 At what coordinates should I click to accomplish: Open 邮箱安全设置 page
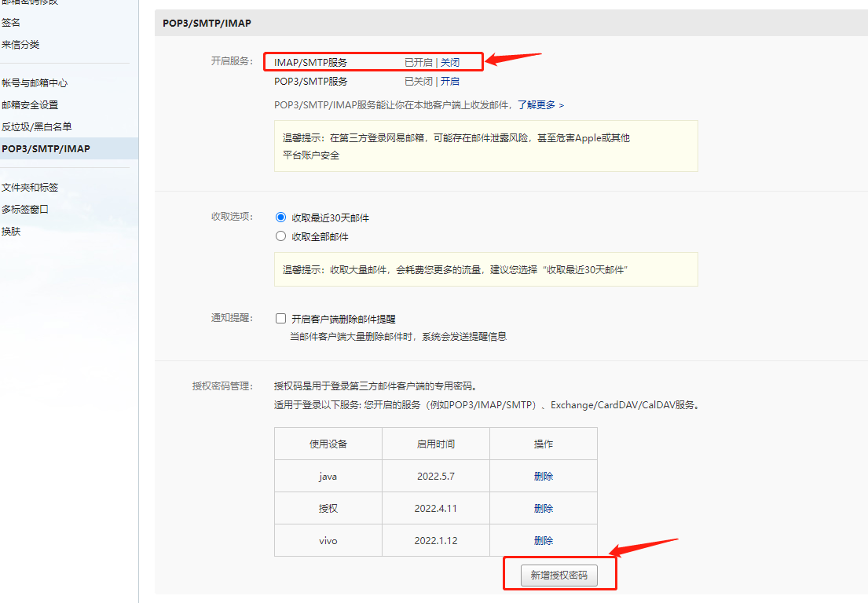click(x=30, y=104)
